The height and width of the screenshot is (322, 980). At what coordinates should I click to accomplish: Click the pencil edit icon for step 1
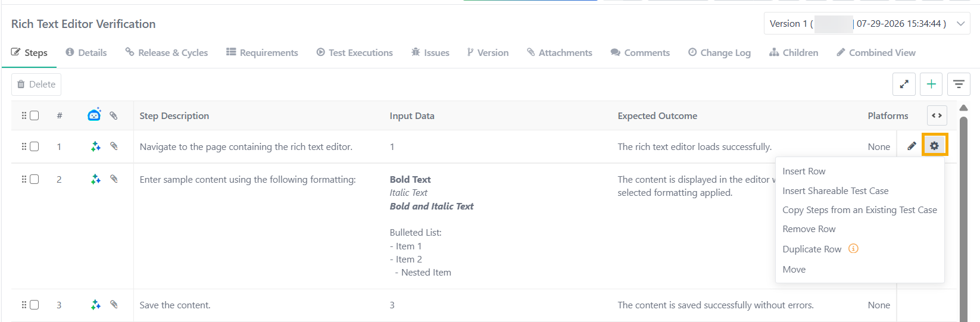[912, 146]
